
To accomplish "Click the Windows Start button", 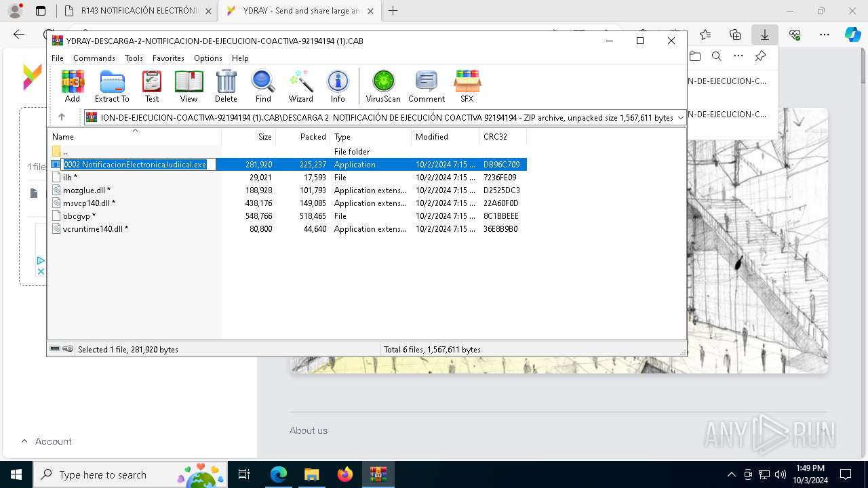I will click(16, 474).
